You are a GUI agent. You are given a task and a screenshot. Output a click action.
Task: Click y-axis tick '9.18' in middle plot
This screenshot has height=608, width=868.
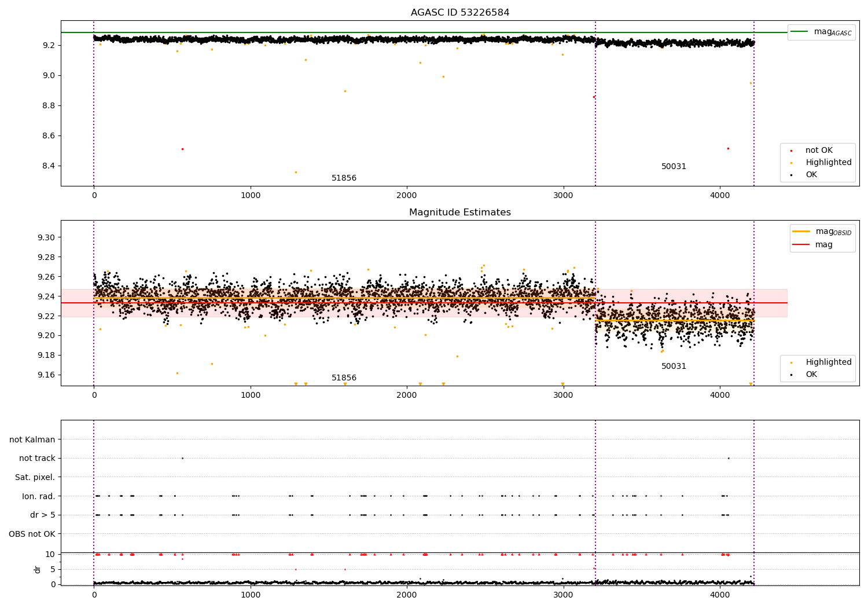[x=46, y=356]
